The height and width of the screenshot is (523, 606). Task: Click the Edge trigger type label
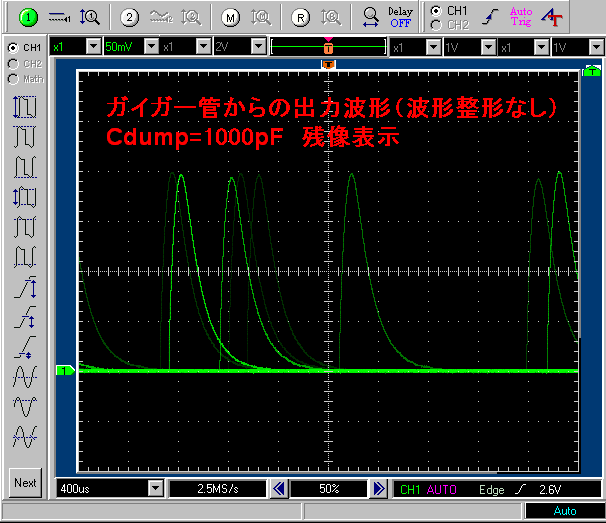[x=492, y=490]
